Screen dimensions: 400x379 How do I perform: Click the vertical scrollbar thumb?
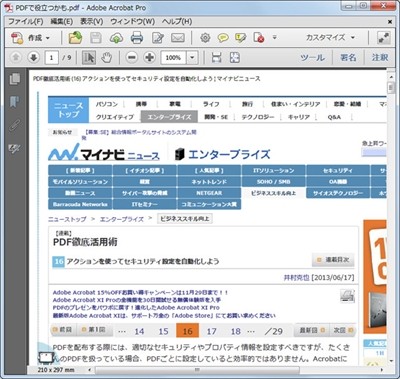[390, 87]
